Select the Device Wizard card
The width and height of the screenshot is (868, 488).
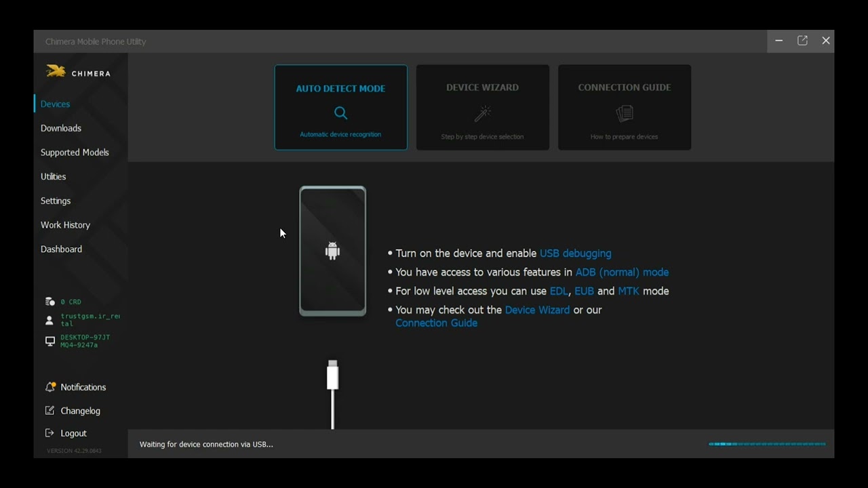[483, 107]
